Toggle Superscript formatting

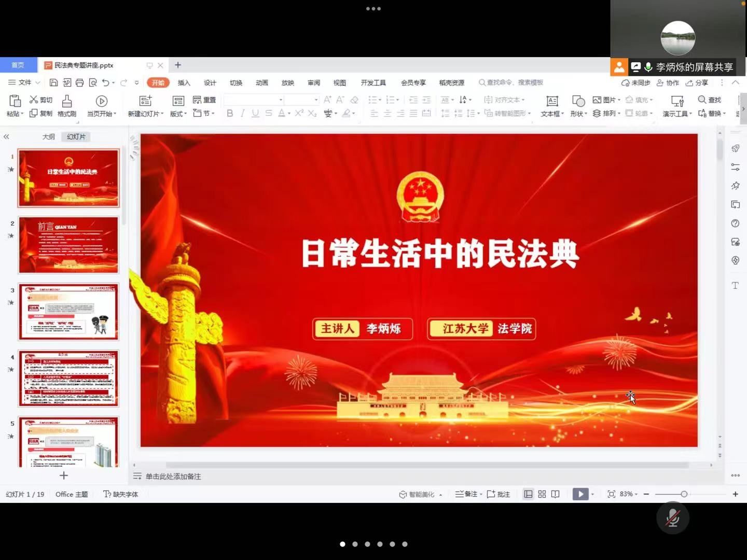coord(299,113)
